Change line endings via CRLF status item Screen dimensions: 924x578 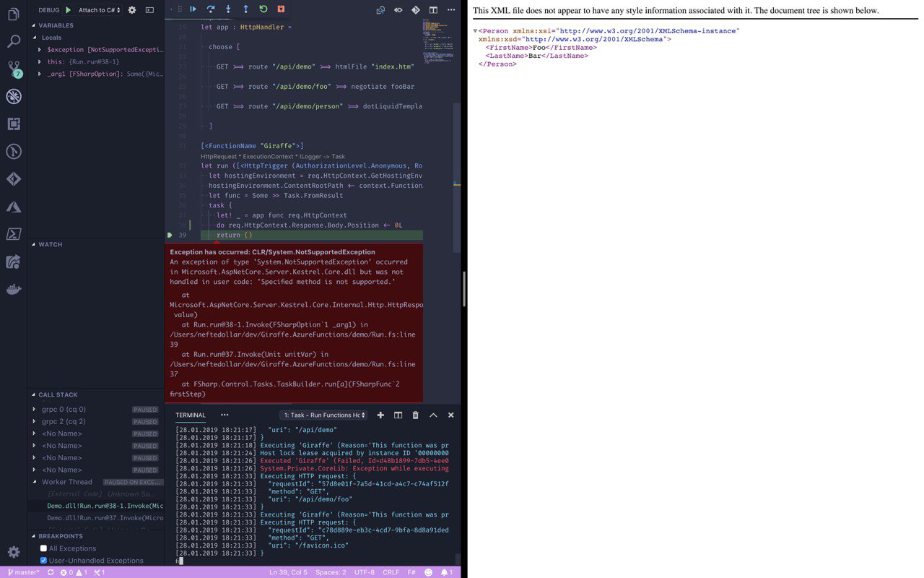[391, 572]
